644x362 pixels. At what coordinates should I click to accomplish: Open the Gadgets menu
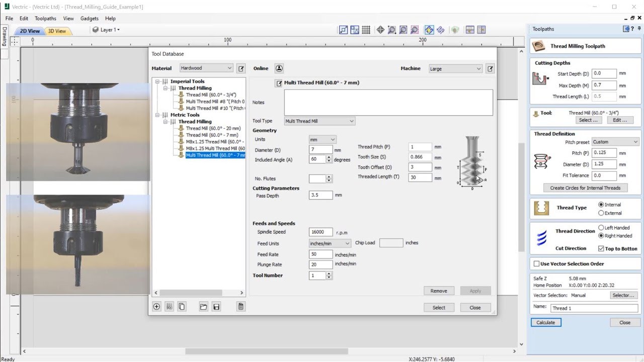click(x=90, y=19)
